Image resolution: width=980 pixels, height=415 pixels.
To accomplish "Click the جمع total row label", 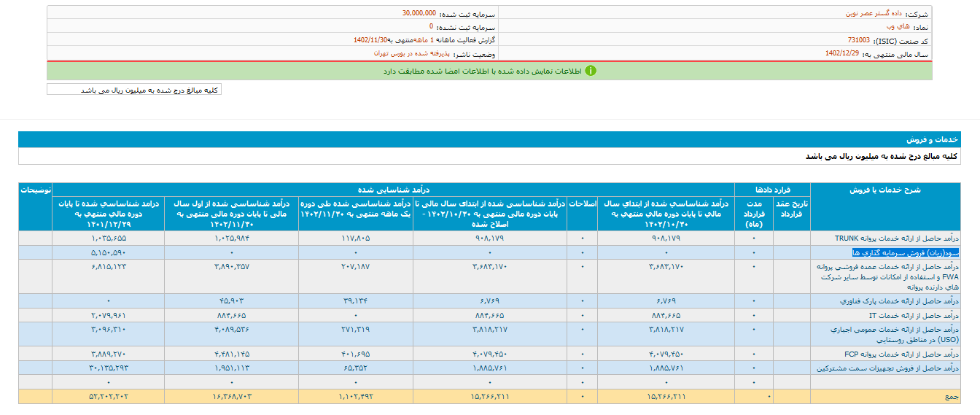I will click(x=952, y=397).
